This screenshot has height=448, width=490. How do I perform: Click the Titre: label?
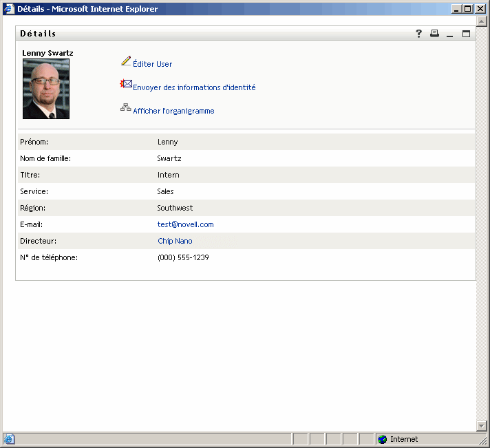coord(30,175)
